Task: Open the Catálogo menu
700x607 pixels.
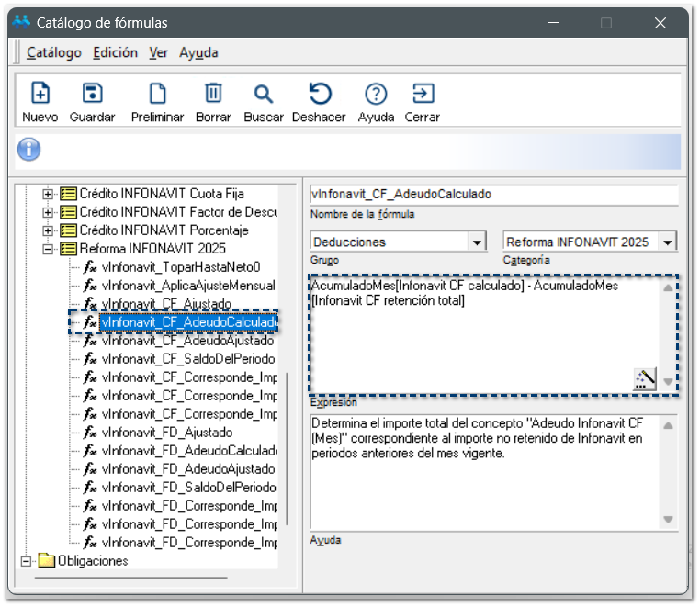Action: 54,52
